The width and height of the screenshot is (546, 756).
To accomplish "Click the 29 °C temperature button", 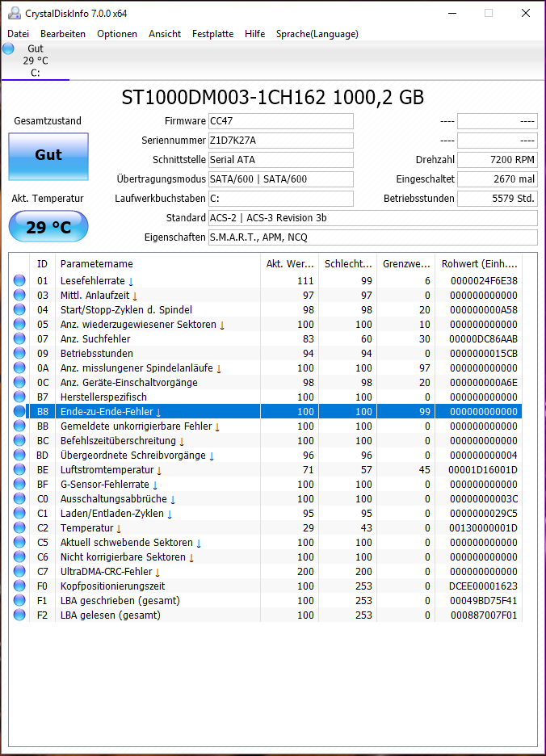I will [x=48, y=227].
